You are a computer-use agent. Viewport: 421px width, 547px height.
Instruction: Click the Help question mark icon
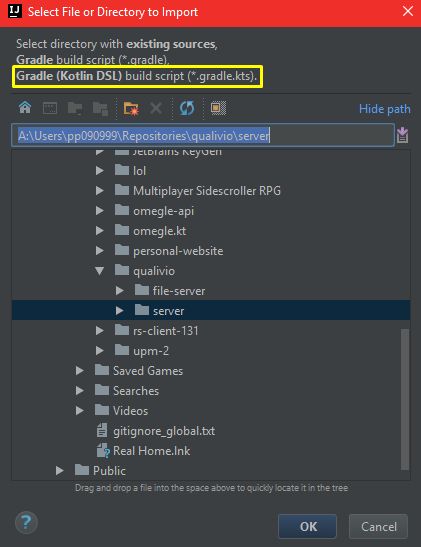[26, 522]
